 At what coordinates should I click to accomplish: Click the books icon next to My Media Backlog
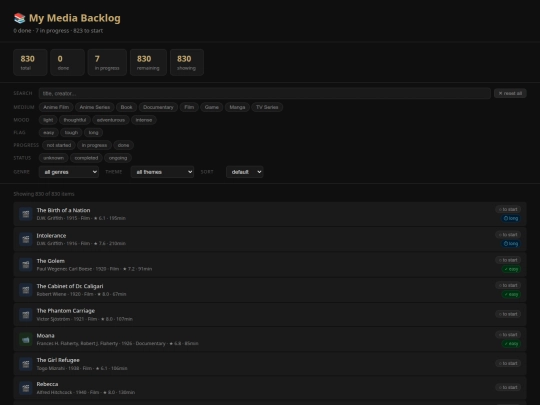pyautogui.click(x=20, y=18)
